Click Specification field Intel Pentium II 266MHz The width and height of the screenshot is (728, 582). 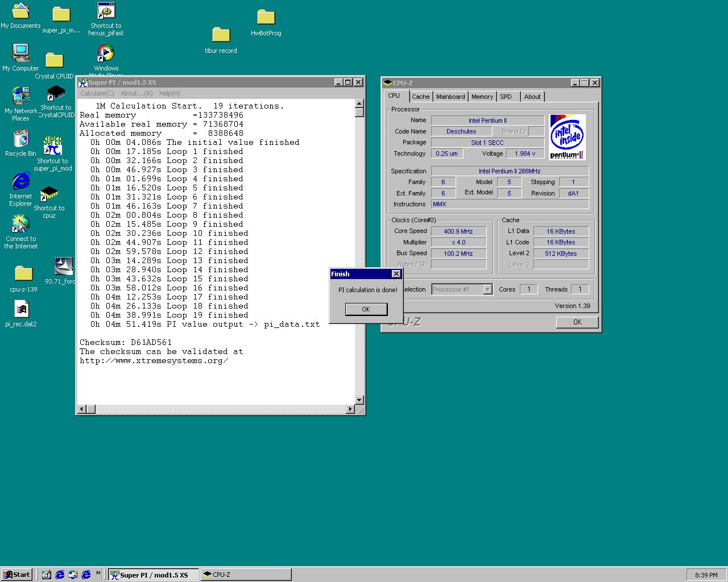(x=510, y=171)
